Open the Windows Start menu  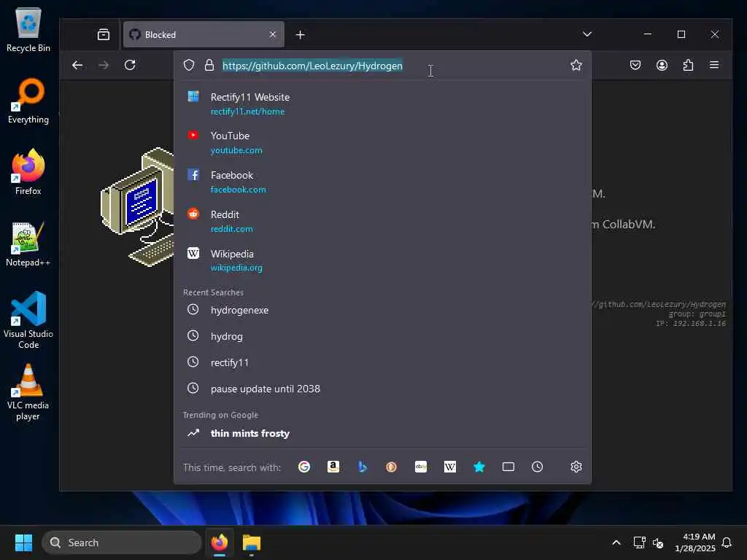coord(23,542)
